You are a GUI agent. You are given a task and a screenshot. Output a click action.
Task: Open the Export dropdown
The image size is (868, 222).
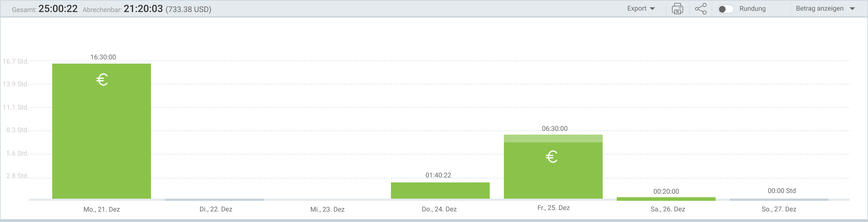coord(641,8)
